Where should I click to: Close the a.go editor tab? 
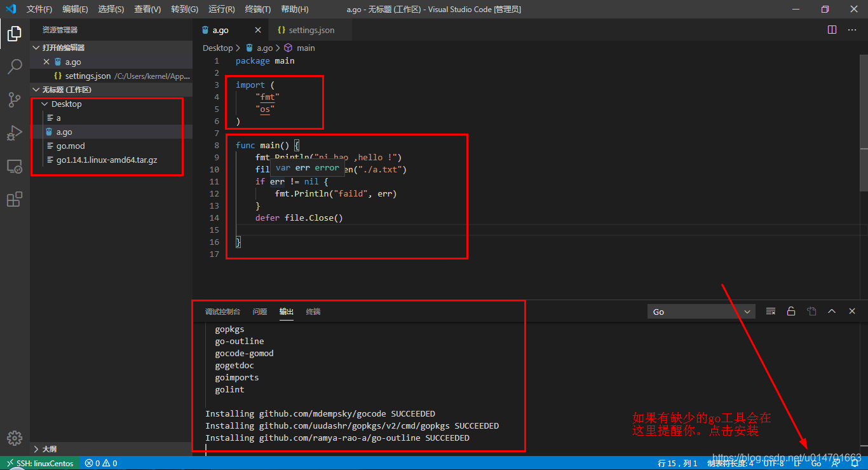258,30
